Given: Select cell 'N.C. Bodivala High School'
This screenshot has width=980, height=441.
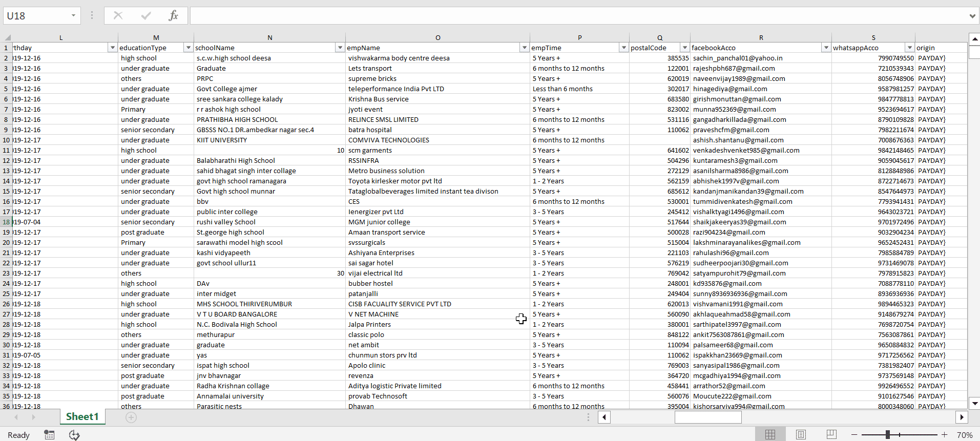Looking at the screenshot, I should pyautogui.click(x=269, y=324).
